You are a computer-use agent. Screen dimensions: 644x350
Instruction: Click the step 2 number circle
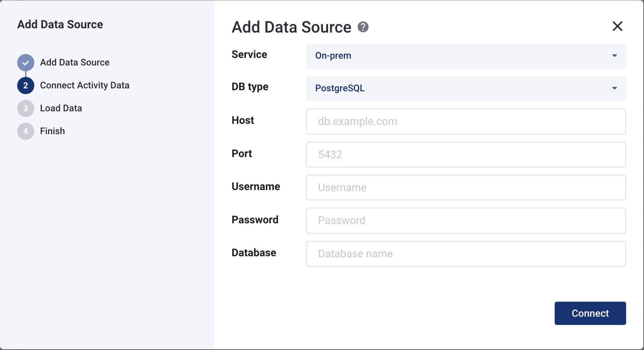[26, 86]
